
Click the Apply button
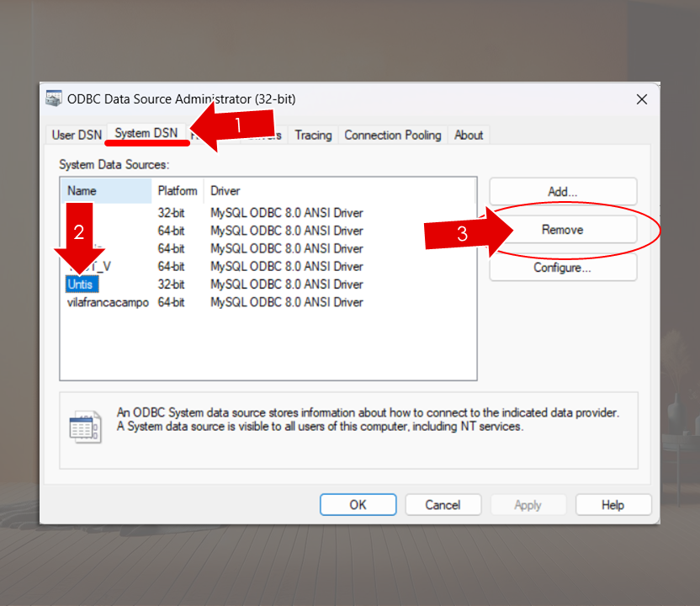[x=528, y=504]
